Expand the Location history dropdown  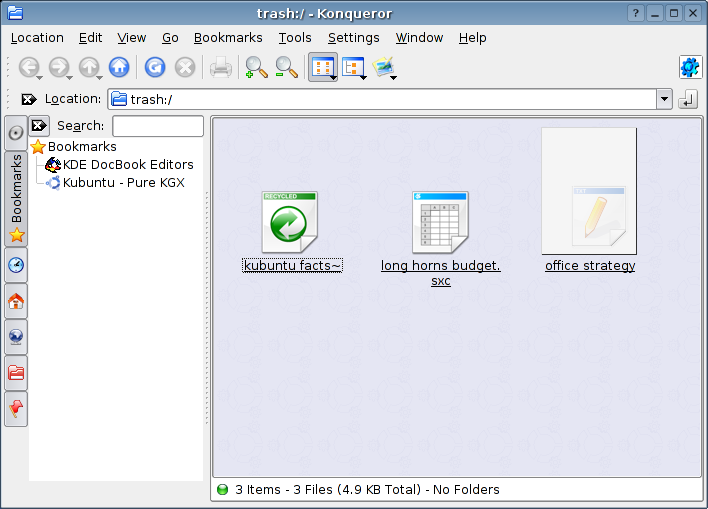pyautogui.click(x=664, y=99)
